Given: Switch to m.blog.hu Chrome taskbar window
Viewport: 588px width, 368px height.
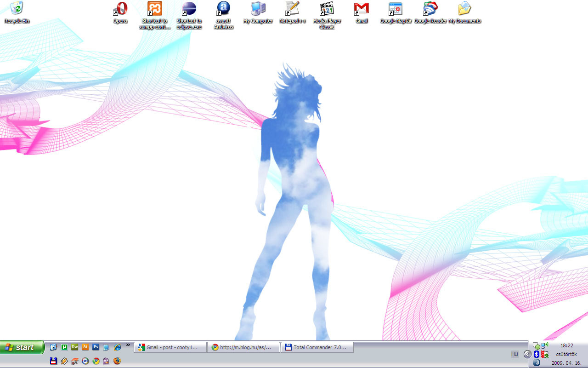Looking at the screenshot, I should pyautogui.click(x=243, y=347).
